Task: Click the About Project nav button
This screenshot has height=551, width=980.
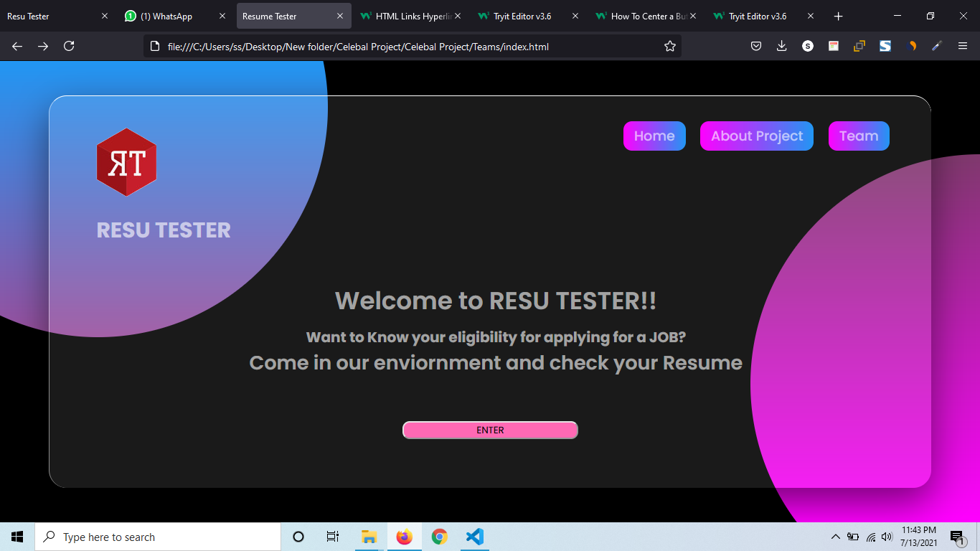Action: [756, 136]
